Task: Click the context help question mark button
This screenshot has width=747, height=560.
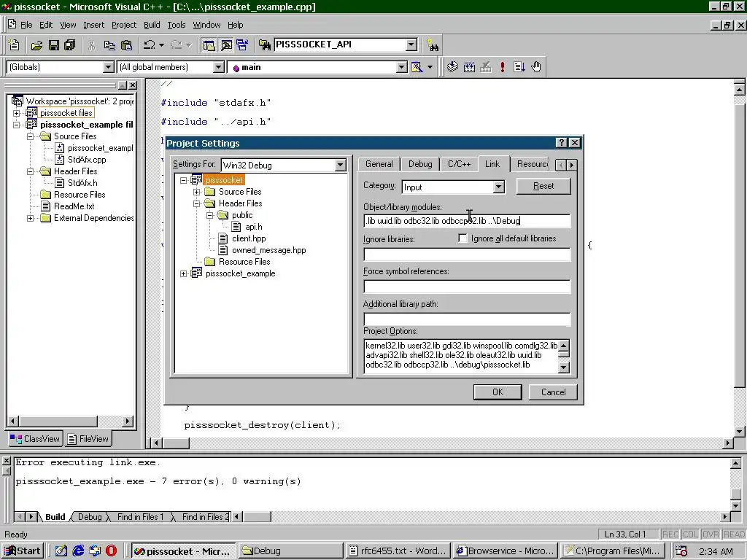Action: pyautogui.click(x=562, y=143)
